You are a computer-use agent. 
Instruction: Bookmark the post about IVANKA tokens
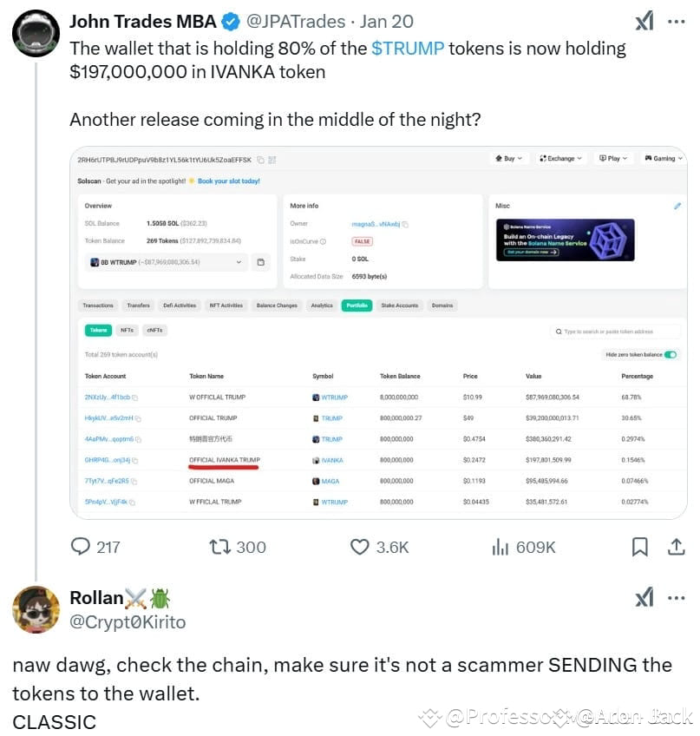point(640,547)
